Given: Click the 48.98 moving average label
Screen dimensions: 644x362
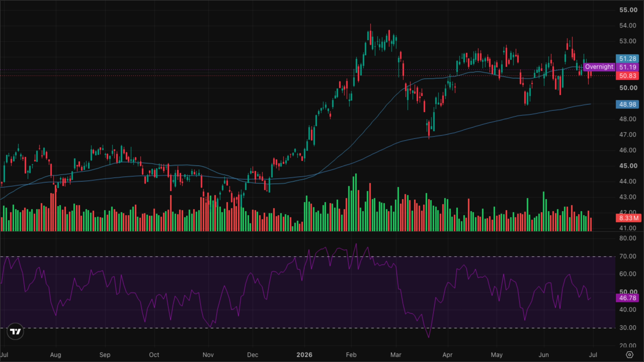Looking at the screenshot, I should coord(627,104).
